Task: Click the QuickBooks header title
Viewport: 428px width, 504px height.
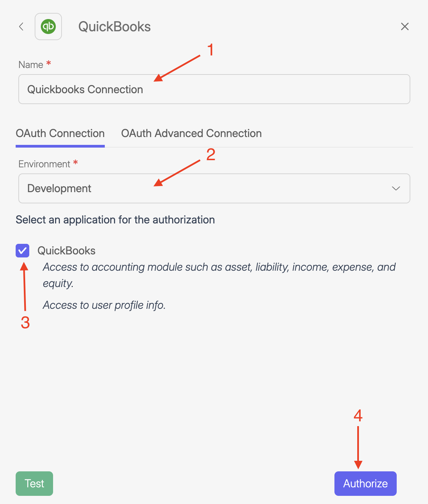Action: [114, 27]
